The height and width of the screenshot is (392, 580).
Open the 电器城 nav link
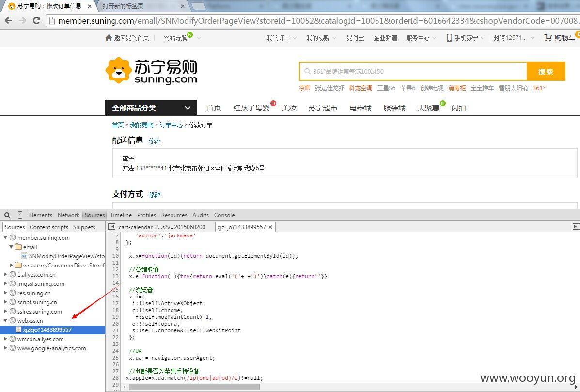tap(361, 108)
